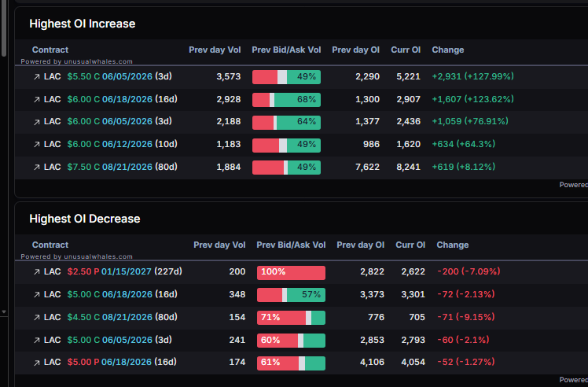Sort OI Decrease table by Change
588x387 pixels.
coord(453,245)
